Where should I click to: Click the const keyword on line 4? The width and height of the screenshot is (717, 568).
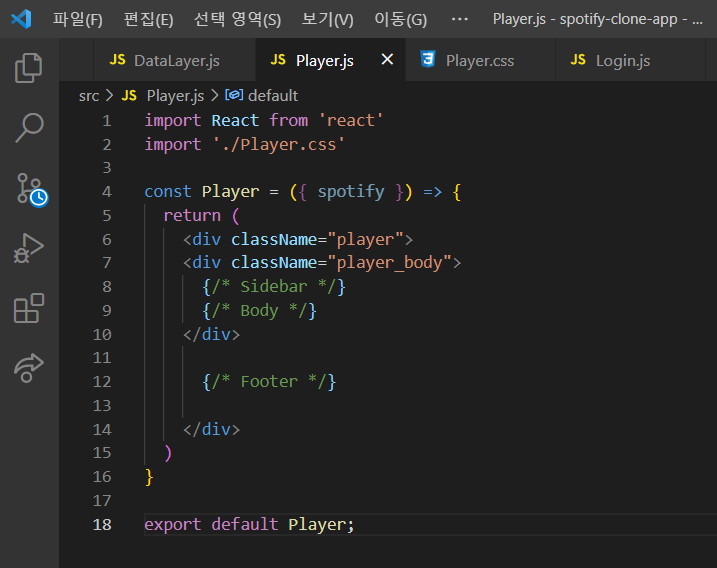[168, 192]
